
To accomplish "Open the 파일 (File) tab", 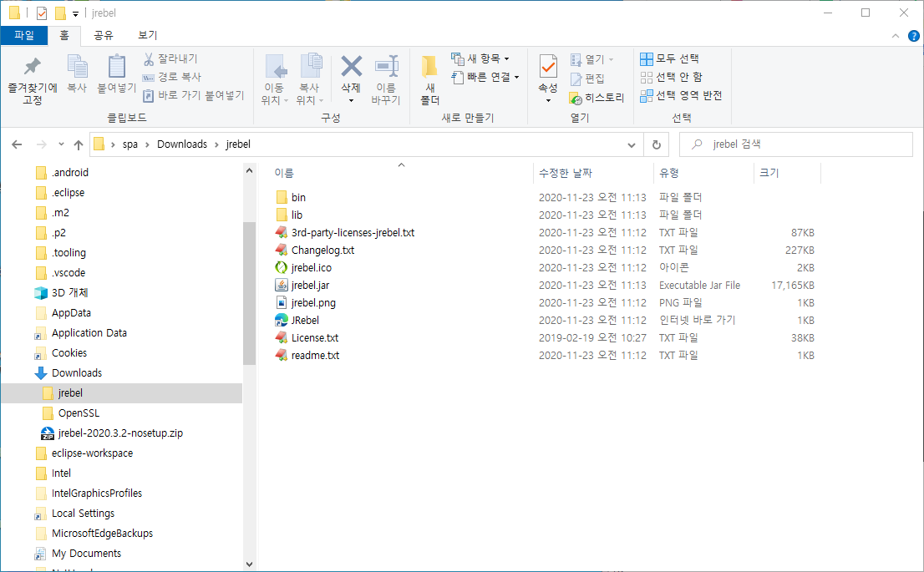I will pos(24,35).
